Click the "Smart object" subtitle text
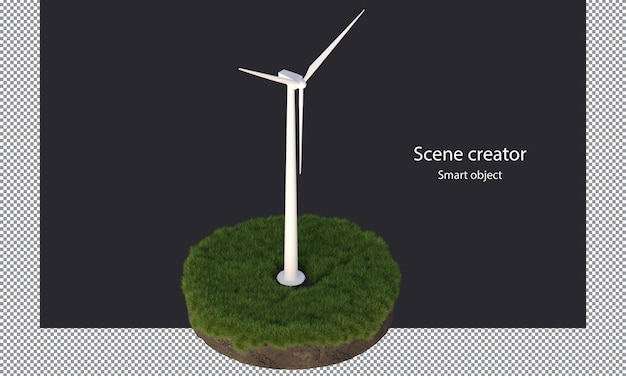The width and height of the screenshot is (626, 376). coord(470,175)
